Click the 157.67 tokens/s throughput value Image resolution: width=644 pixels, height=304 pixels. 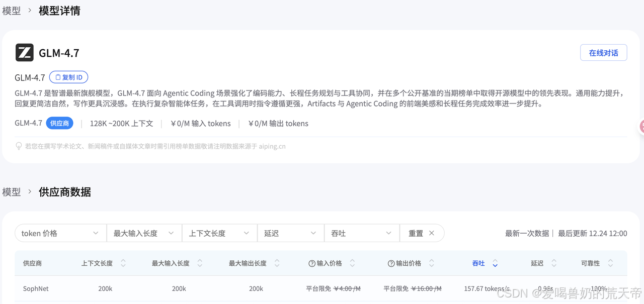click(487, 288)
